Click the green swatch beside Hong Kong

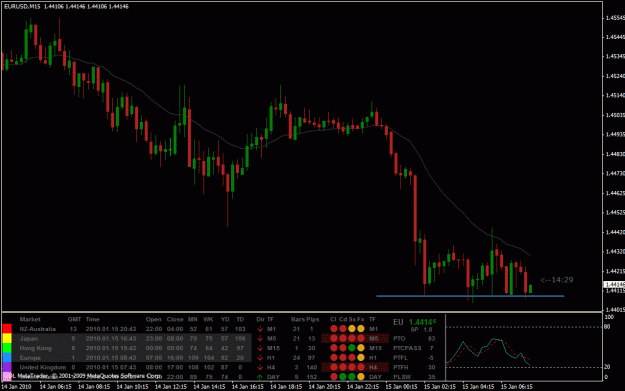pos(7,348)
